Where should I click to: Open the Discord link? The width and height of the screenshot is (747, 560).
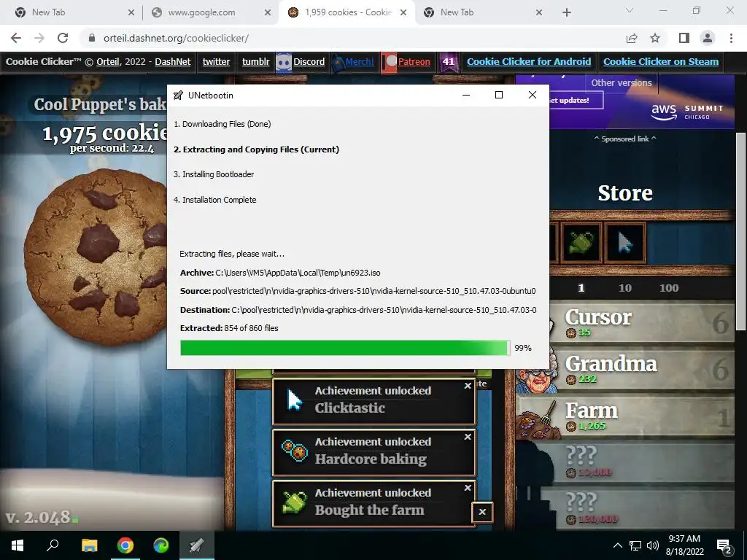(x=309, y=61)
